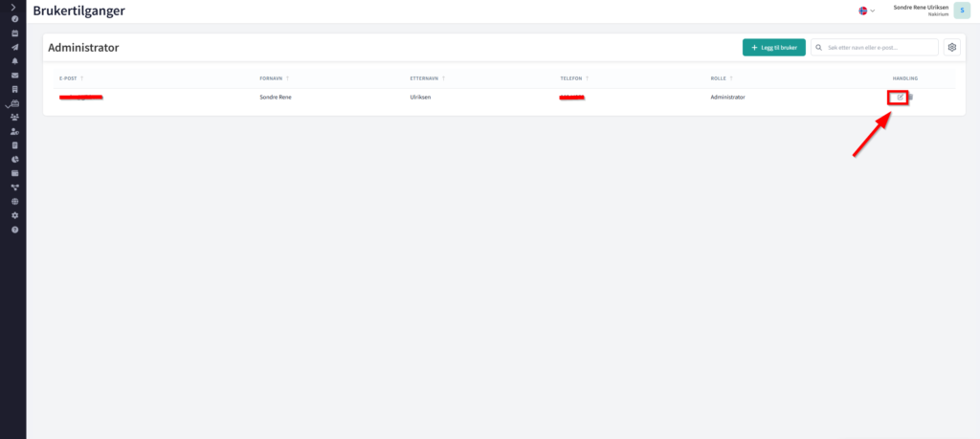Screen dimensions: 980x439
Task: Sort table by ETTERNAVN column
Action: (423, 78)
